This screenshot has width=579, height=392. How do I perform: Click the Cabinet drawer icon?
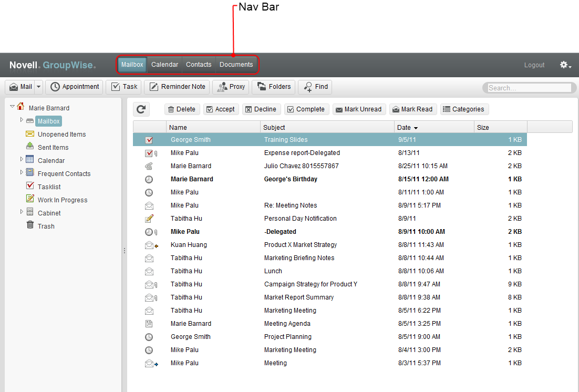click(30, 212)
